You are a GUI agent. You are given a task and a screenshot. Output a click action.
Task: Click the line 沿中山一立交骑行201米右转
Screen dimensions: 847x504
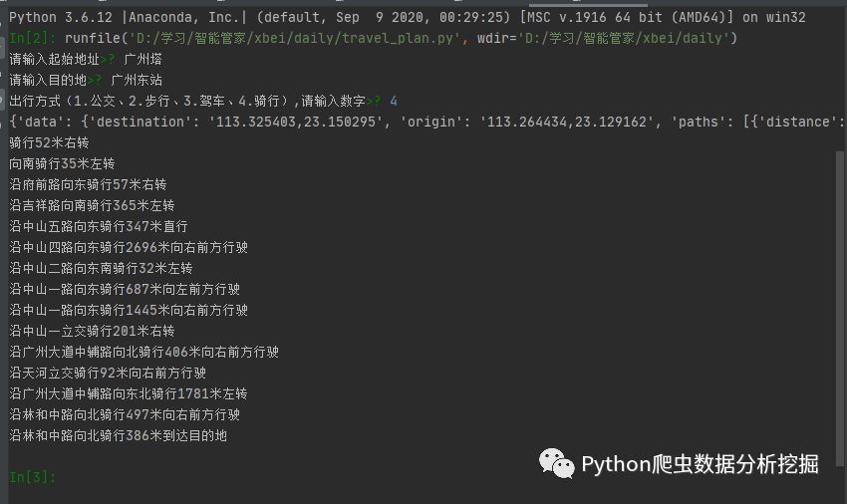point(92,331)
